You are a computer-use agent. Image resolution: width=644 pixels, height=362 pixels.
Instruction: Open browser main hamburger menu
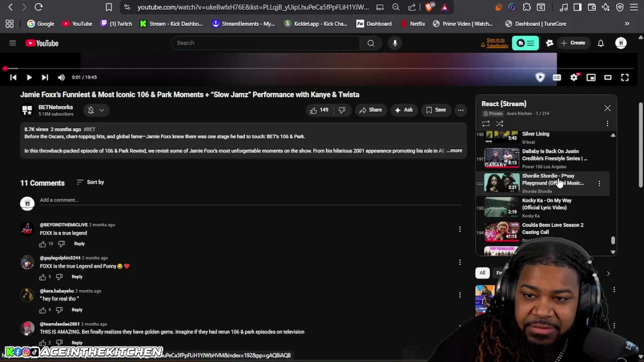(634, 7)
